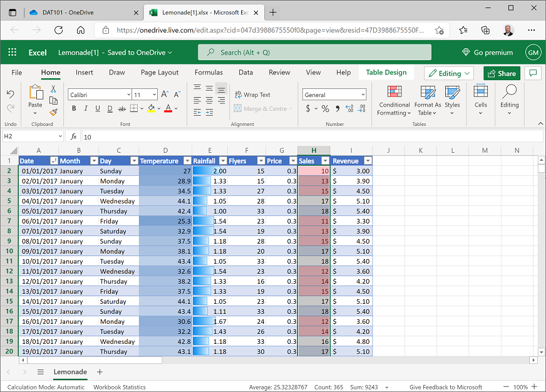Screen dimensions: 546x392
Task: Expand the Sales column filter dropdown
Action: tap(324, 161)
